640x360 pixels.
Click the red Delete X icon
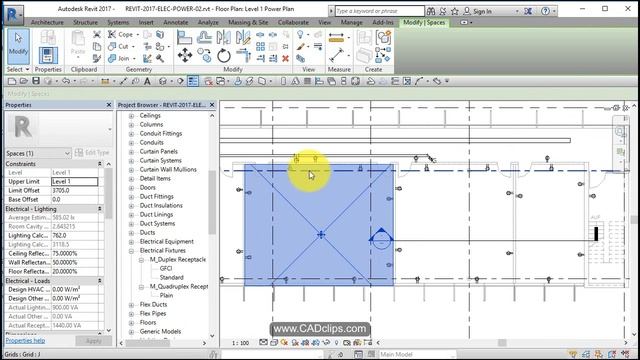tap(285, 58)
